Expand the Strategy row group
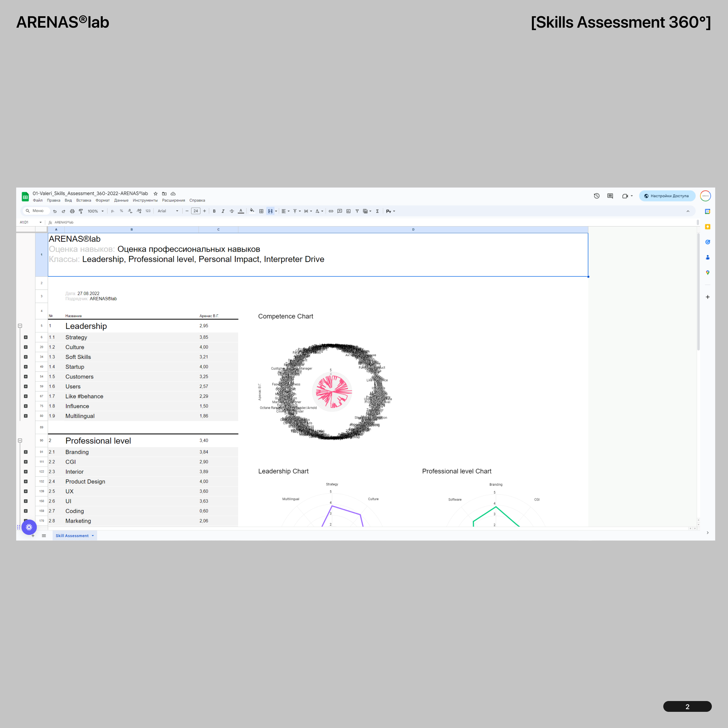Viewport: 728px width, 728px height. [x=26, y=337]
